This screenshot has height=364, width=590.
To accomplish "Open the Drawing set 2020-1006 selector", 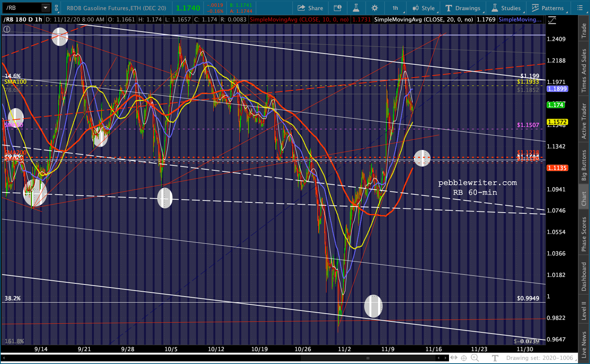I will 539,358.
